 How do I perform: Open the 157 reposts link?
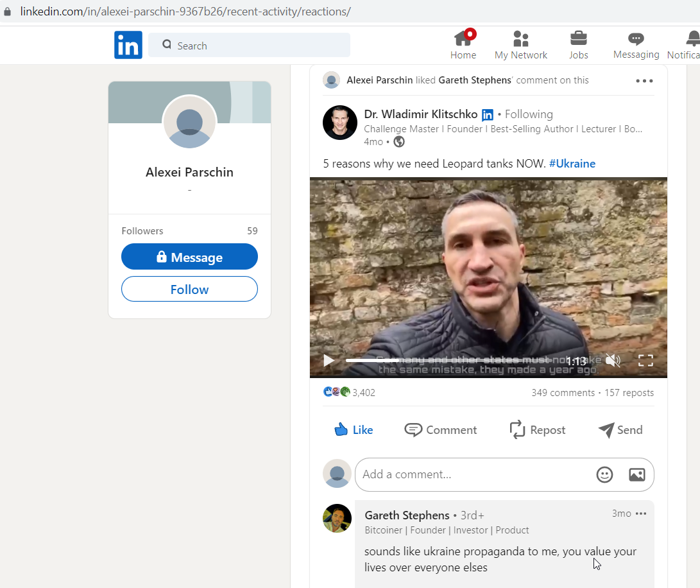point(629,393)
